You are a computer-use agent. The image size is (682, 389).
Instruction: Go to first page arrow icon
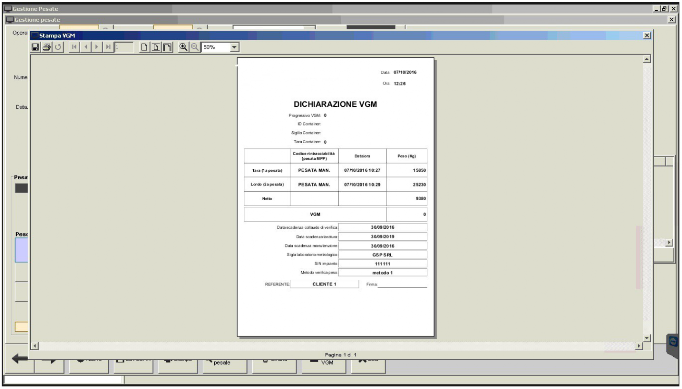(x=74, y=47)
